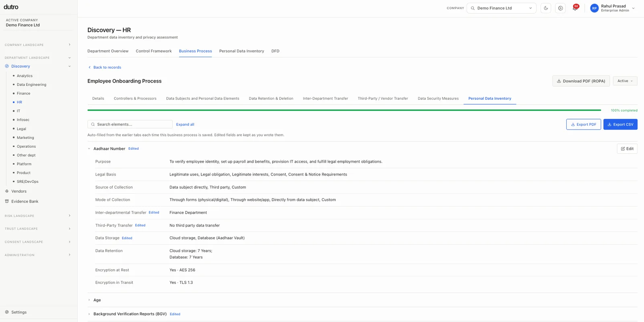
Task: Click the Evidence Bank sidebar icon
Action: click(7, 201)
